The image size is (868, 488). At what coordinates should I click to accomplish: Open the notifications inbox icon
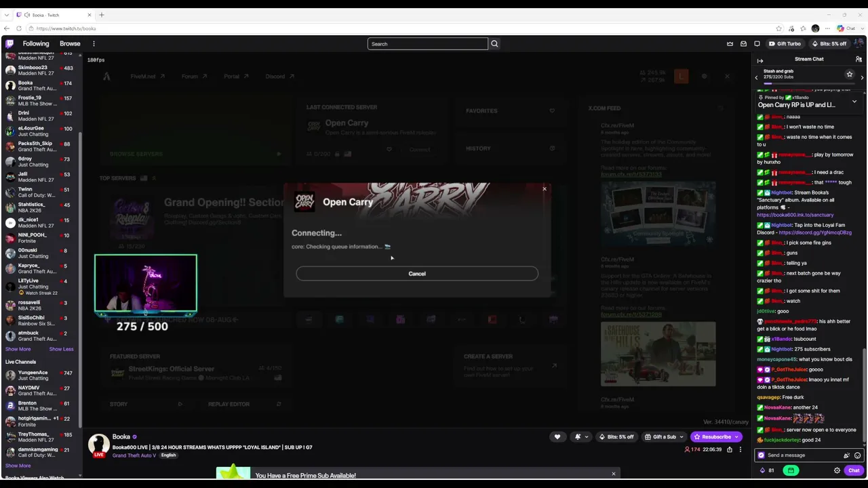tap(743, 44)
